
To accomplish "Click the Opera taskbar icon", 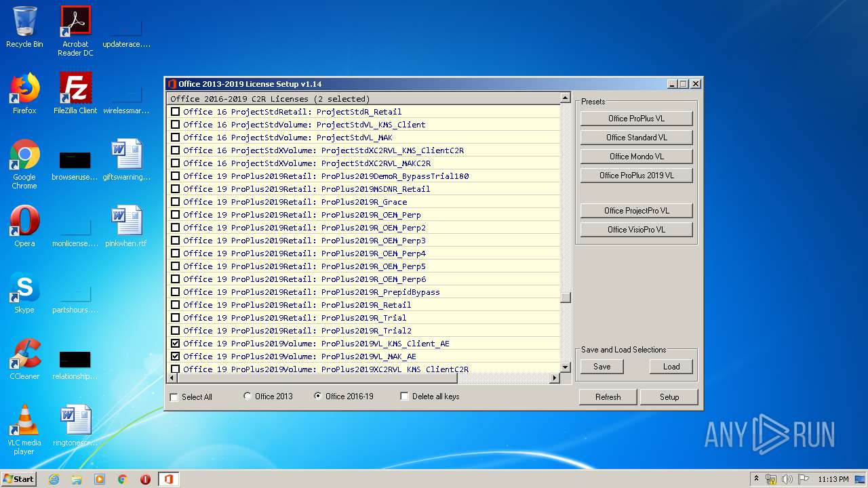I will [x=145, y=479].
